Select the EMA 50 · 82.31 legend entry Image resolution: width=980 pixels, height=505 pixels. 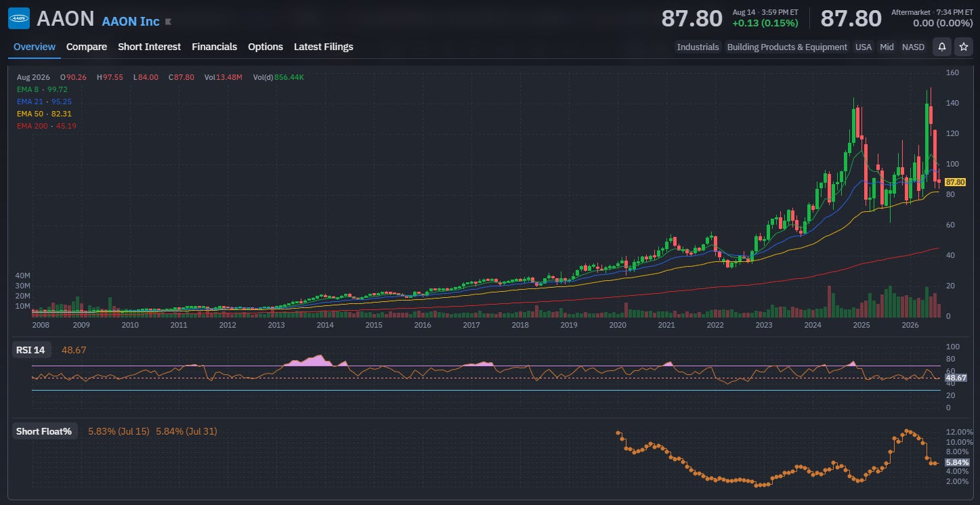pos(44,114)
